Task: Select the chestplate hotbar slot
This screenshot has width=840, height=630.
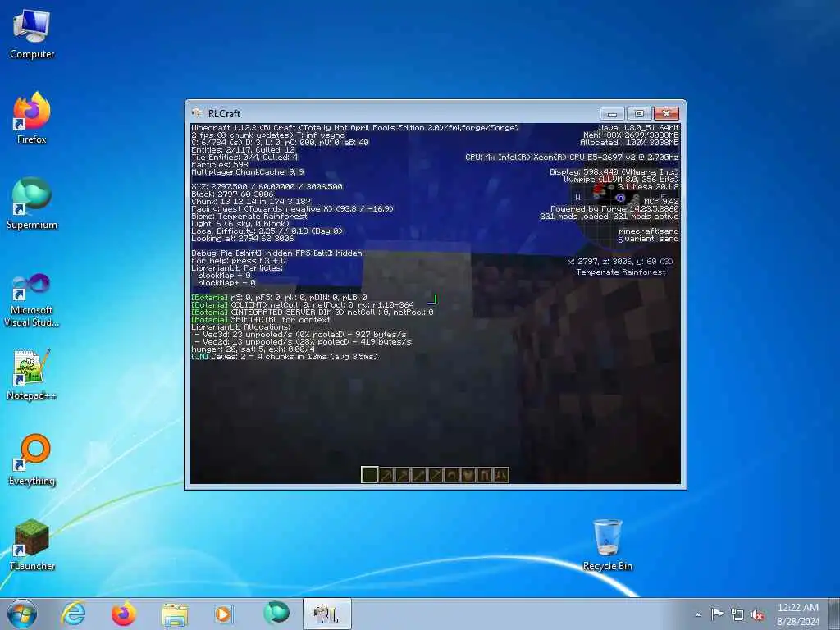Action: click(468, 475)
